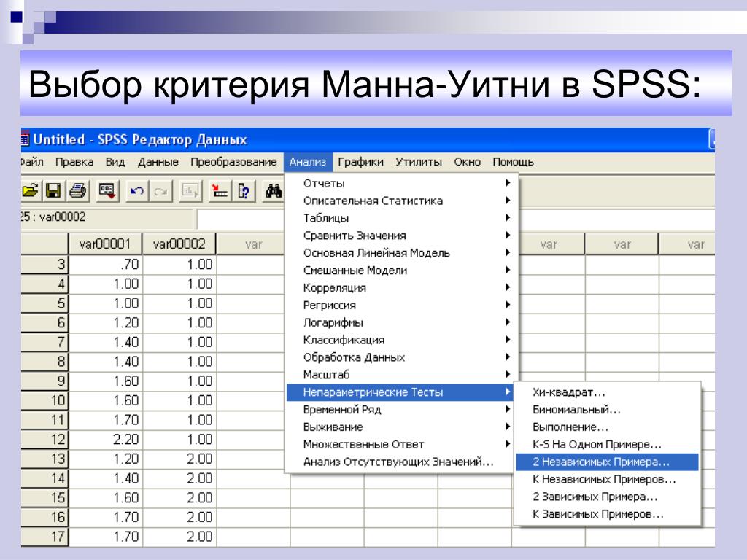Expand the Таблицы submenu
Viewport: 747px width, 560px height.
(400, 218)
